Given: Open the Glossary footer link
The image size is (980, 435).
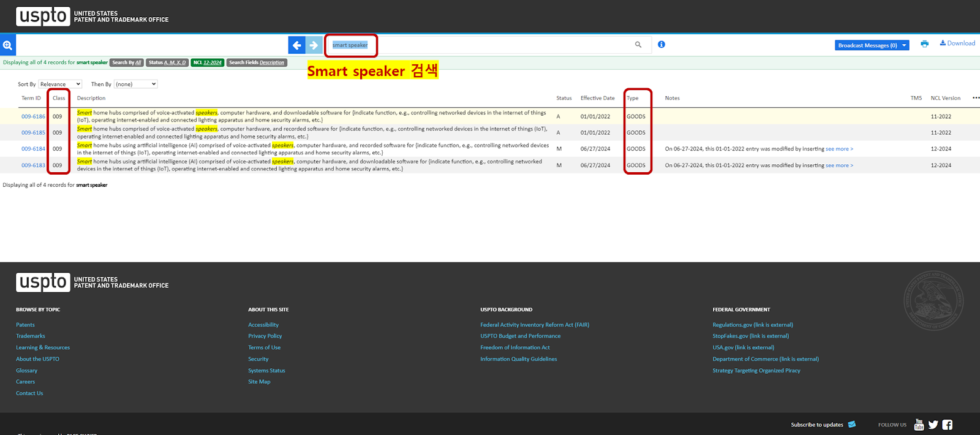Looking at the screenshot, I should 26,371.
